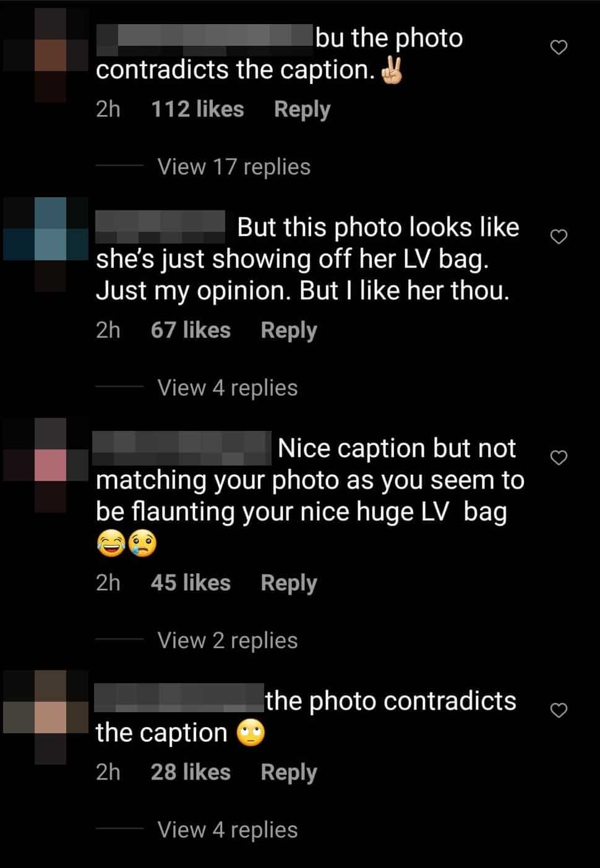Tap heart beside eye-roll emoji comment
The image size is (600, 868).
pos(559,710)
